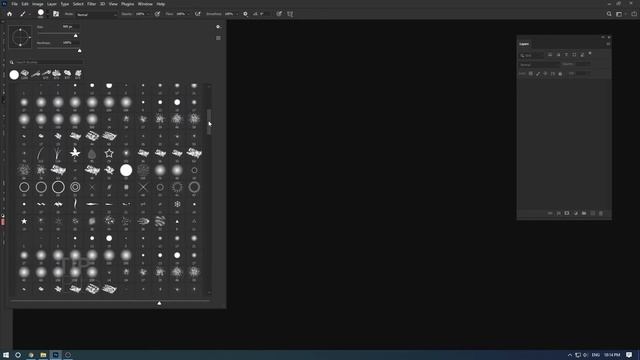Open the smoothing options gear
This screenshot has width=640, height=360.
click(x=245, y=14)
